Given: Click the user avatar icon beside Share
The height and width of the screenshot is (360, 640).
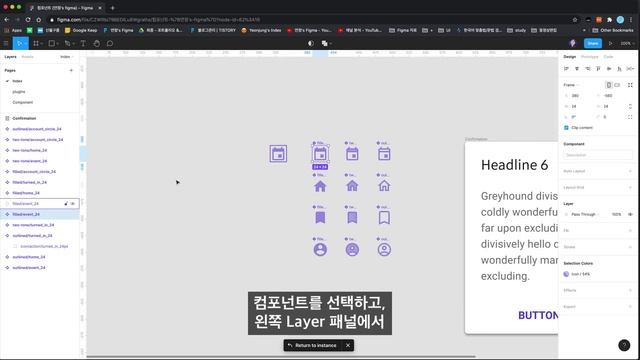Looking at the screenshot, I should point(572,43).
